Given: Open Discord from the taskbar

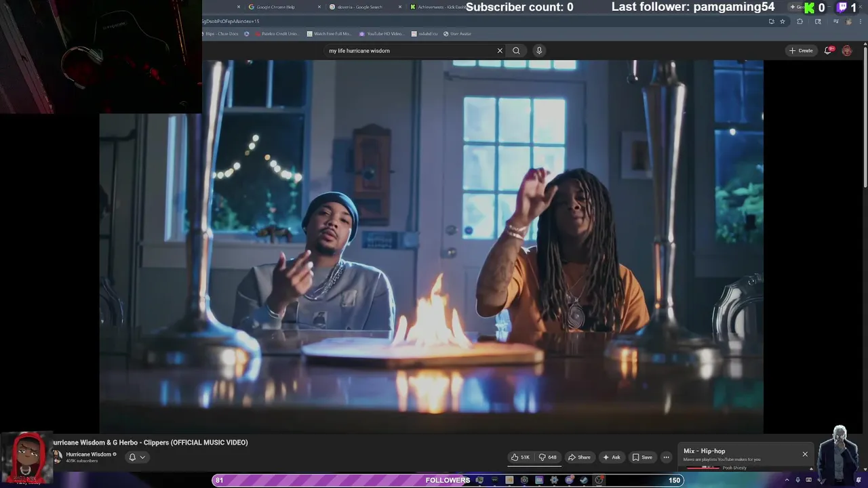Looking at the screenshot, I should point(569,480).
